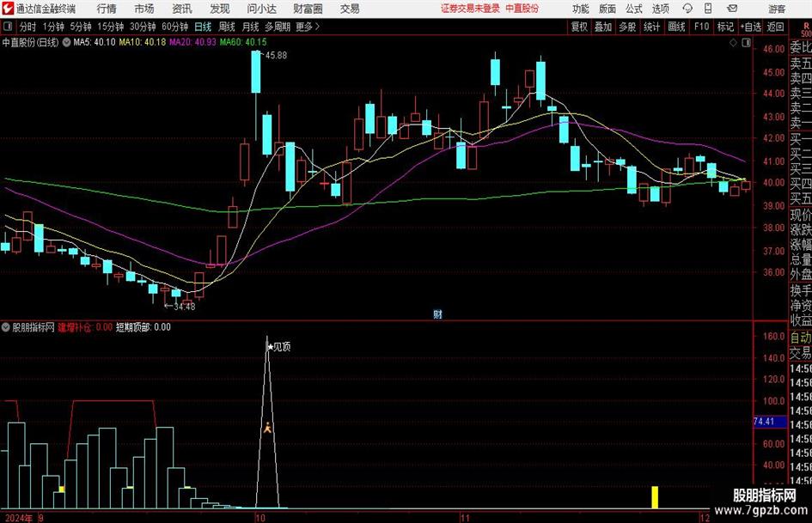Screen dimensions: 812x523
Task: Select the 60分钟 period tab
Action: click(x=175, y=27)
